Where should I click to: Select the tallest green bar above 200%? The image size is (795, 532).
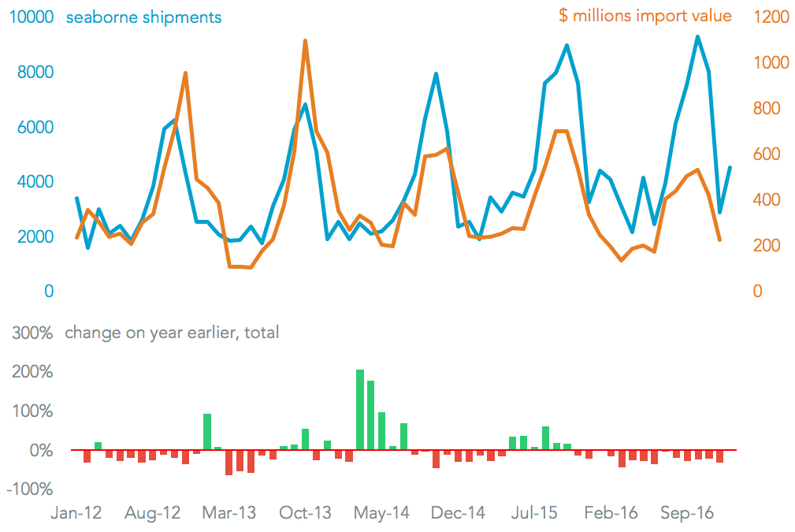point(360,409)
